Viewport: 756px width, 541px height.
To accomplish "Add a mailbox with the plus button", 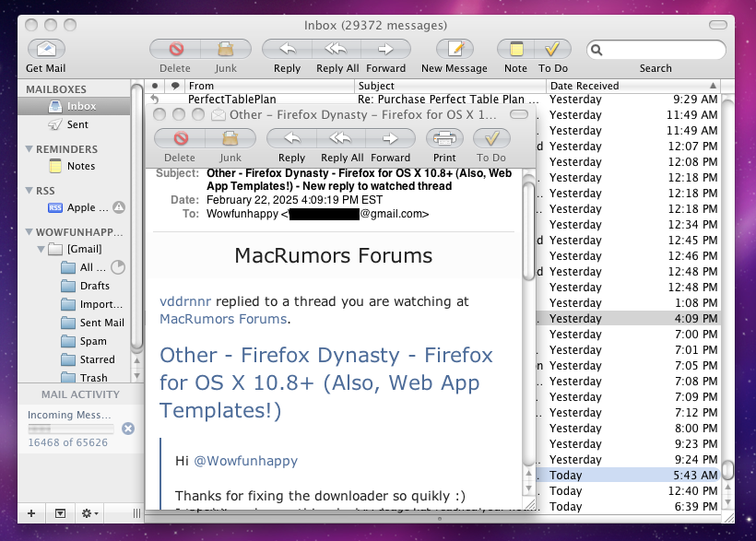I will point(31,513).
